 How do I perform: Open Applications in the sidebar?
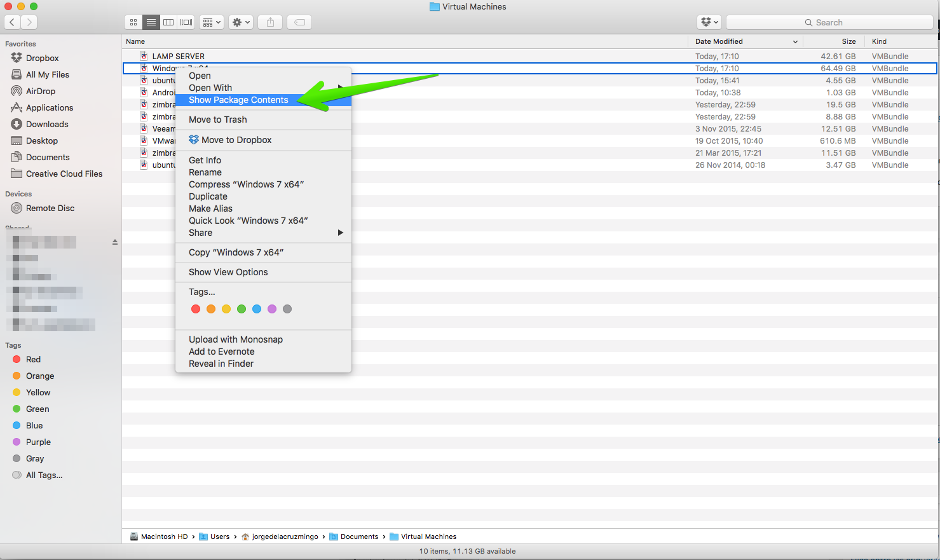click(49, 107)
